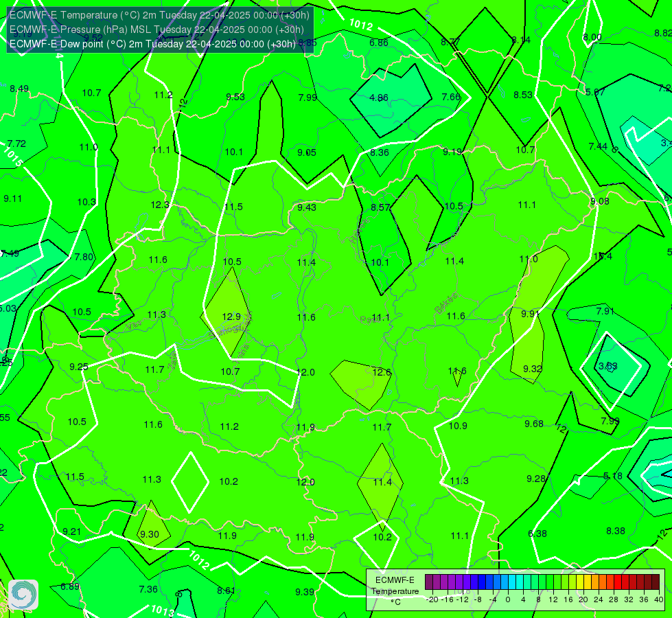Click the 7.91 temperature value
672x618 pixels.
coord(605,311)
